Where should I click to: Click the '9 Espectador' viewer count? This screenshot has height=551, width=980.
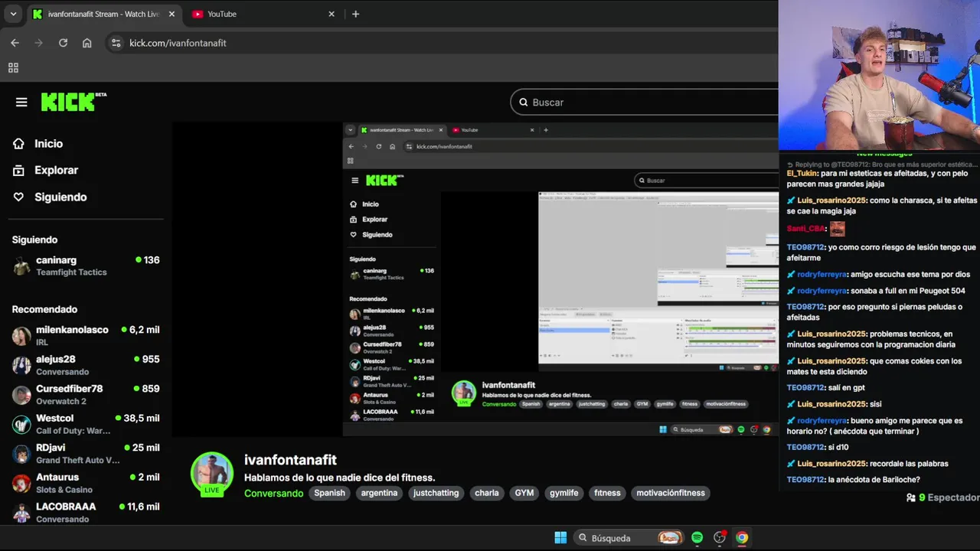[x=942, y=497]
